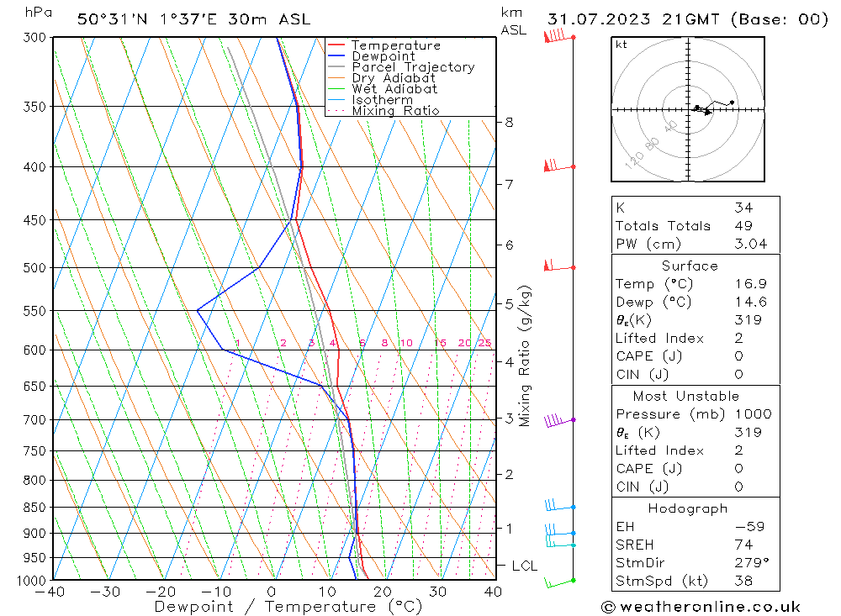Click the 'km ASL' axis label
Image resolution: width=841 pixels, height=616 pixels.
coord(513,22)
